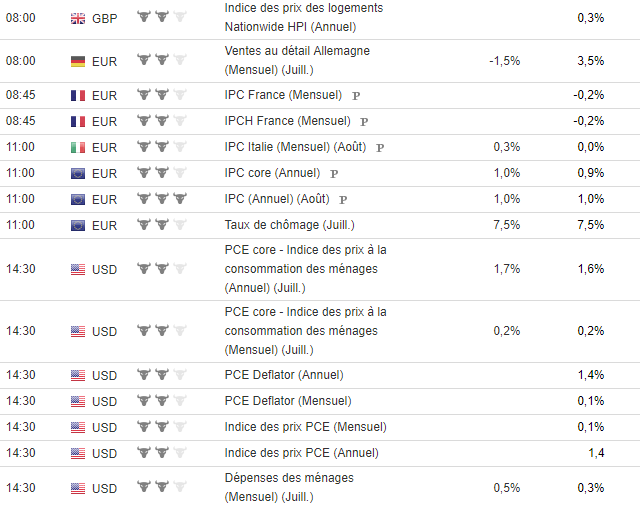Click the 3,5% value for Ventes au détail
This screenshot has height=506, width=640.
[x=590, y=61]
